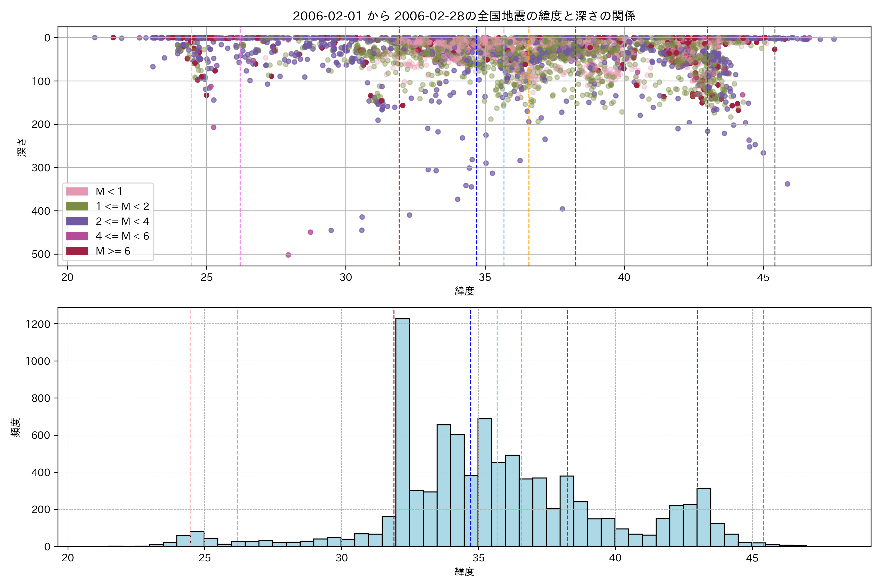Click the chart title text at the top
This screenshot has height=588, width=882.
[464, 16]
